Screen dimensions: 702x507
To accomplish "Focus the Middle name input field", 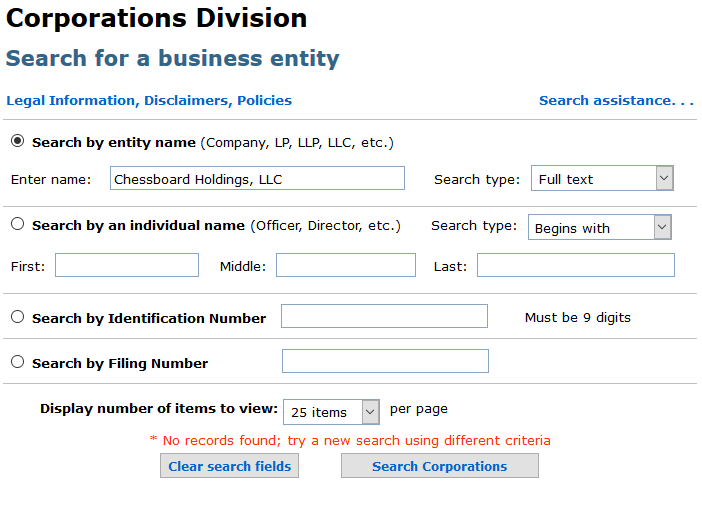I will pyautogui.click(x=346, y=265).
